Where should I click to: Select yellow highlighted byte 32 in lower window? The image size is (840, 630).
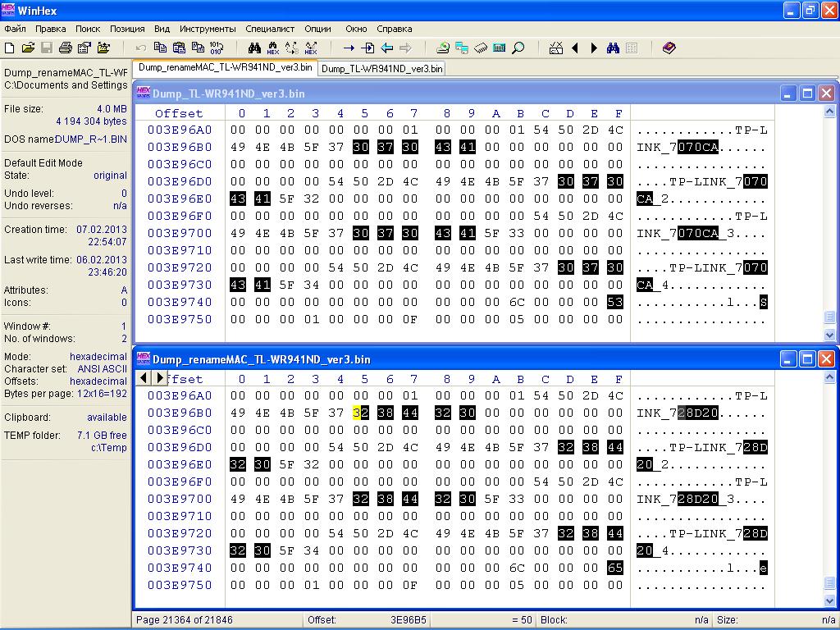pos(361,413)
